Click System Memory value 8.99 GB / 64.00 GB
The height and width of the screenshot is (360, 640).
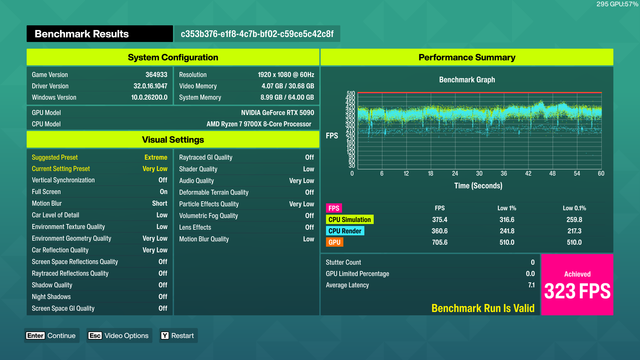coord(287,98)
